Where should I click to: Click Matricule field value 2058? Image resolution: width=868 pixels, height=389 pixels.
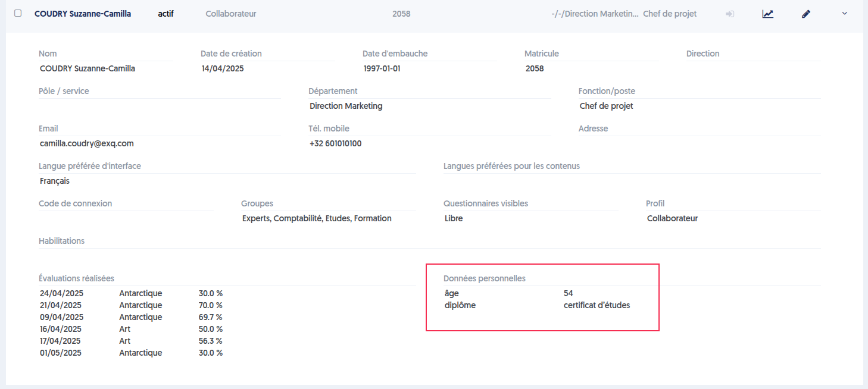click(535, 68)
